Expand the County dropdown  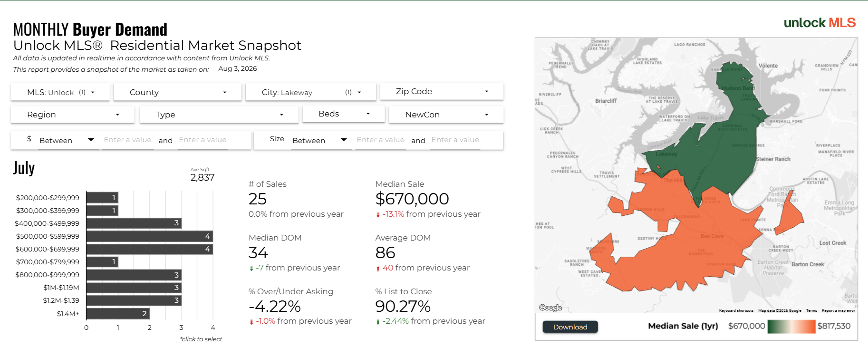click(x=178, y=92)
